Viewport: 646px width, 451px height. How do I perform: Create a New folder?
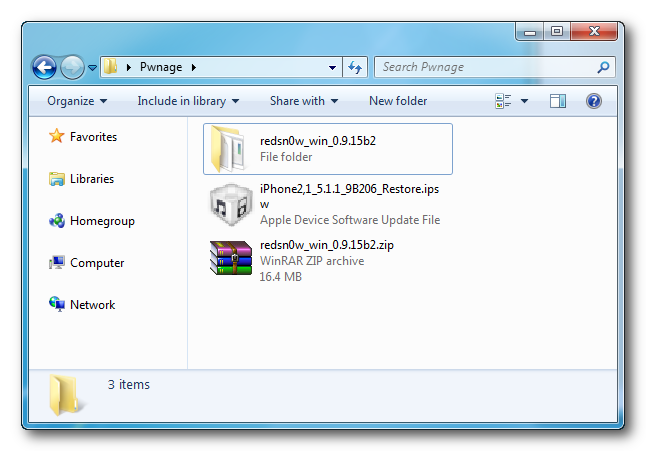pyautogui.click(x=398, y=101)
